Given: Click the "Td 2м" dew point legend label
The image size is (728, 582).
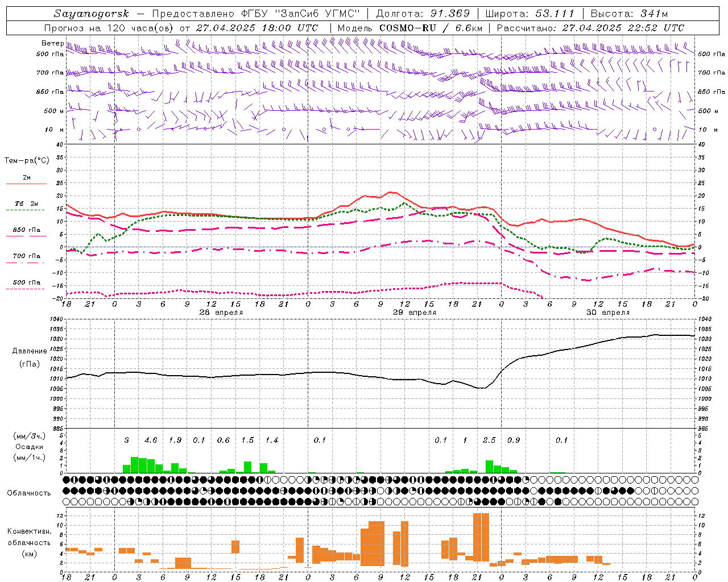Looking at the screenshot, I should [x=26, y=203].
